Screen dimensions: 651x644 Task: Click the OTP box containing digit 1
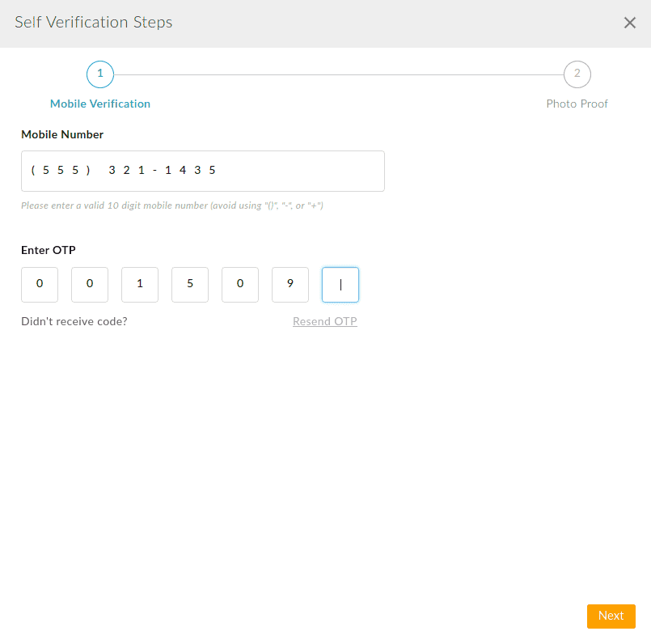click(x=139, y=284)
